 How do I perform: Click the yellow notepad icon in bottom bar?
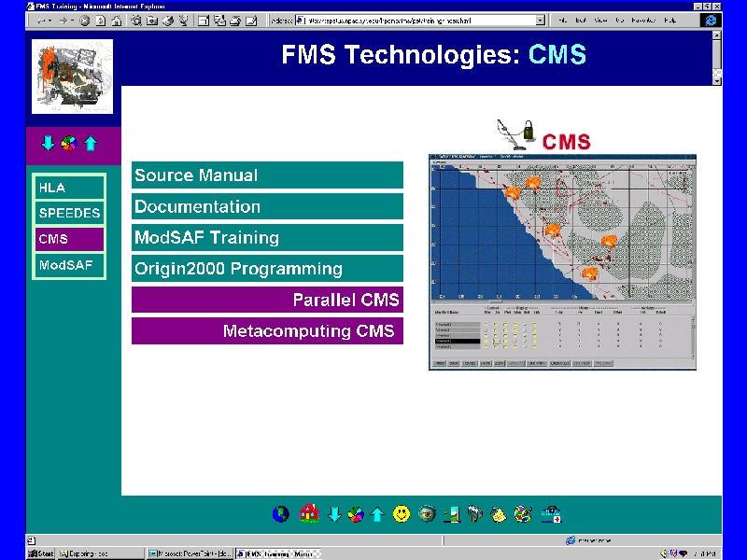click(x=499, y=514)
